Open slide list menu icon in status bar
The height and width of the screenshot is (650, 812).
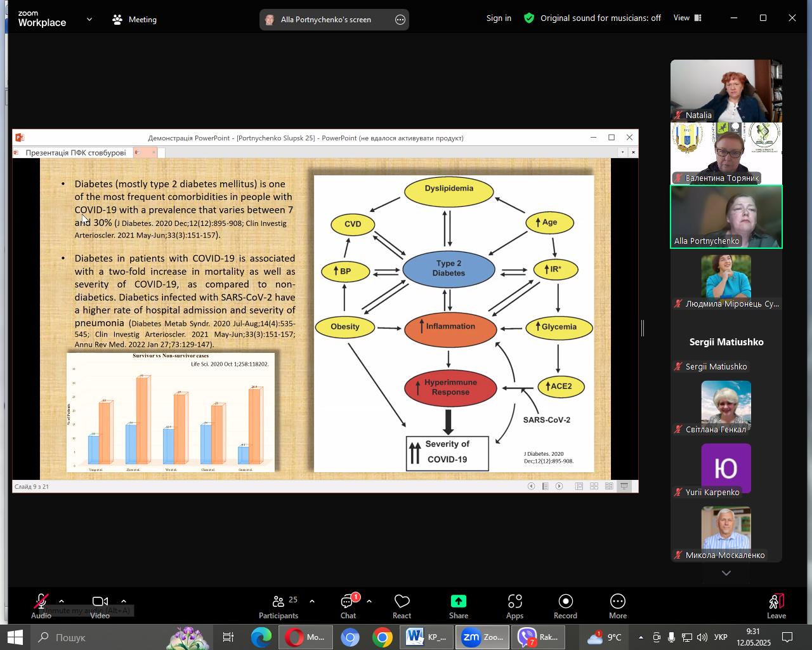(x=546, y=486)
